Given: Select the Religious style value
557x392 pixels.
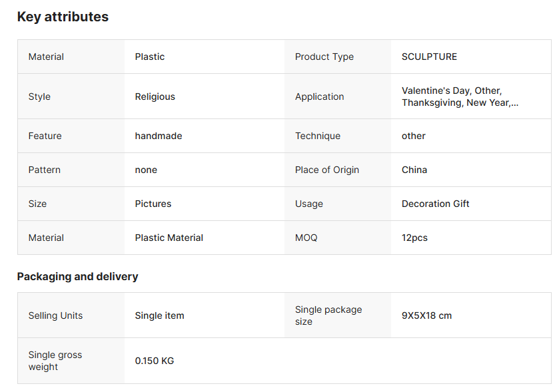Looking at the screenshot, I should 155,97.
